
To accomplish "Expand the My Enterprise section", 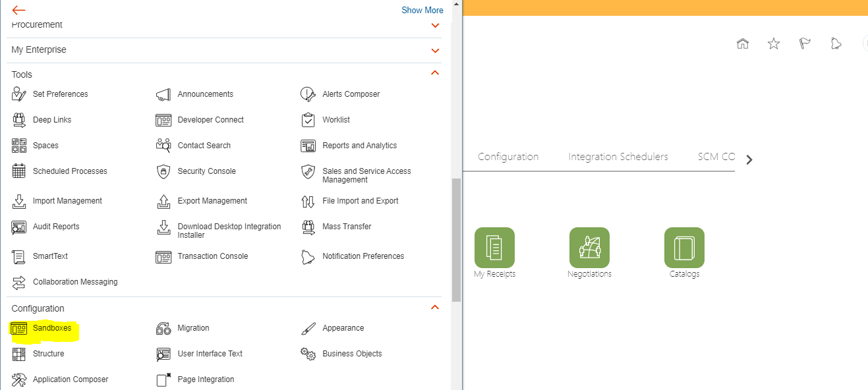I will (x=434, y=49).
